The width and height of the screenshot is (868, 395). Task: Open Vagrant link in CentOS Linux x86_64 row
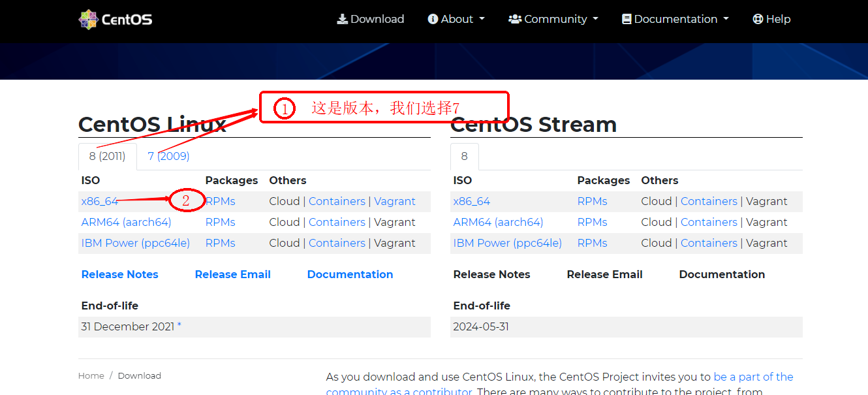[x=395, y=201]
